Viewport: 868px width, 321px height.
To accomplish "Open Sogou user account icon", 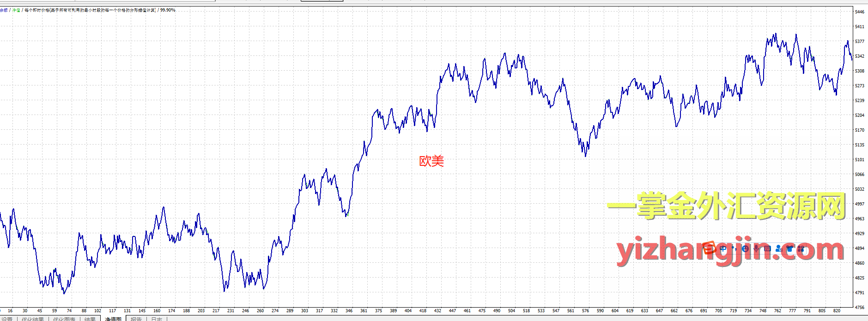I will click(779, 248).
